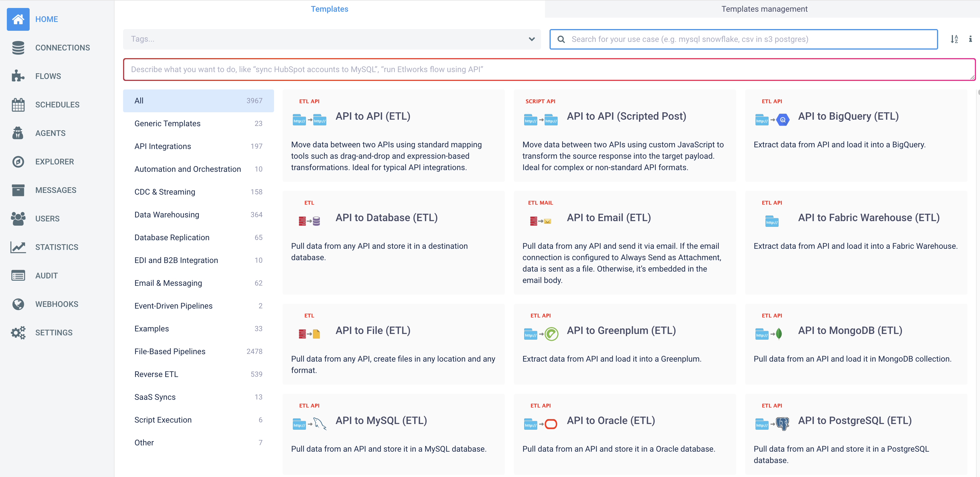Image resolution: width=980 pixels, height=477 pixels.
Task: Open the Home sidebar icon
Action: point(18,19)
